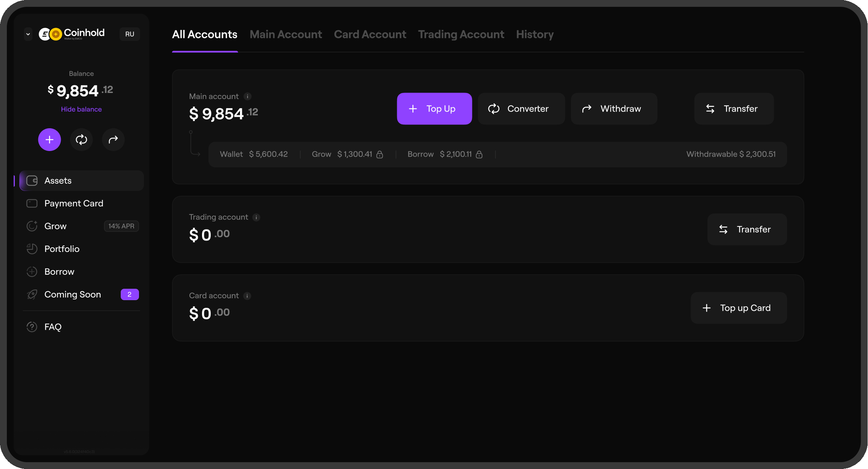Click the sidebar converter circular arrows icon
This screenshot has width=868, height=469.
[81, 140]
